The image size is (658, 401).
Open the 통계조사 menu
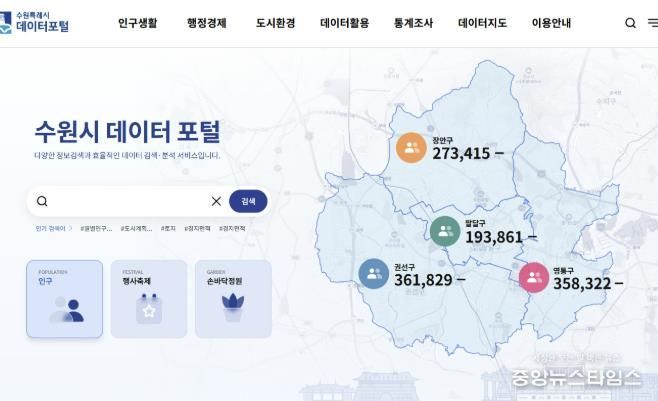(413, 23)
